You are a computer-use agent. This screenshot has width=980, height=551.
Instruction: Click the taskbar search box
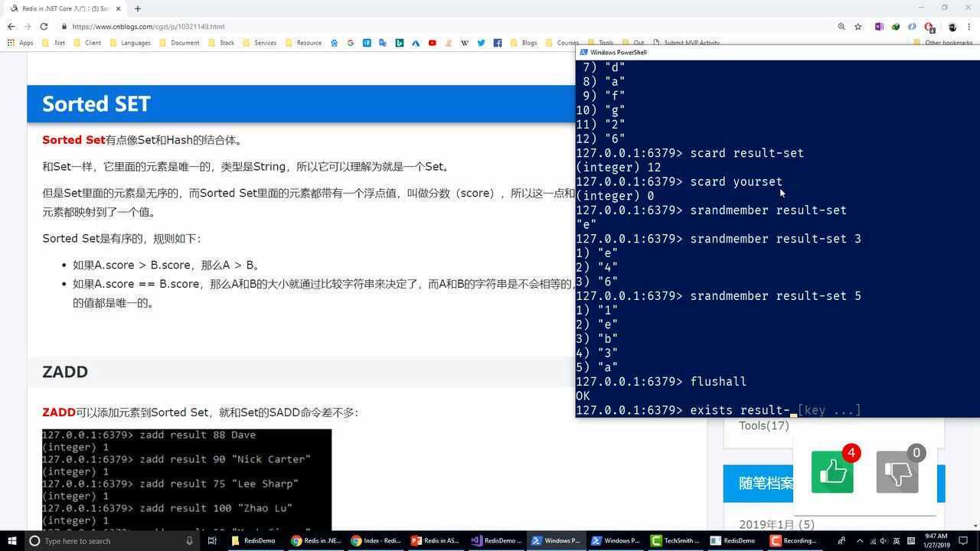pyautogui.click(x=111, y=540)
